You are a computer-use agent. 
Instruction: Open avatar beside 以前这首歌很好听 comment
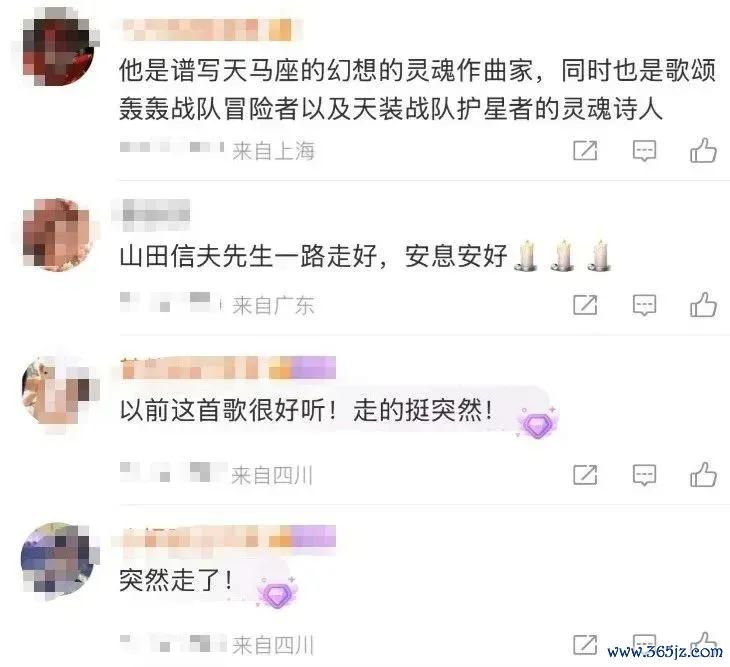point(58,390)
